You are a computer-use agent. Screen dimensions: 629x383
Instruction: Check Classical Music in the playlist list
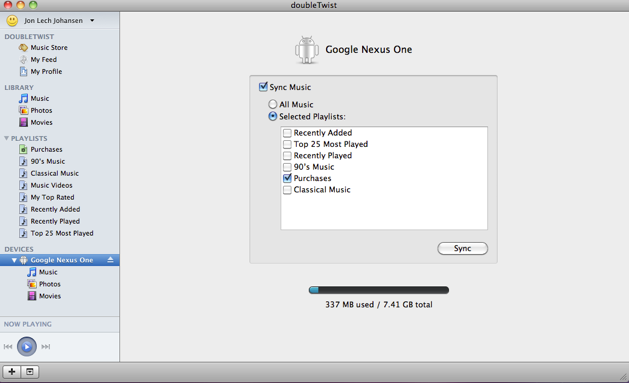point(287,190)
